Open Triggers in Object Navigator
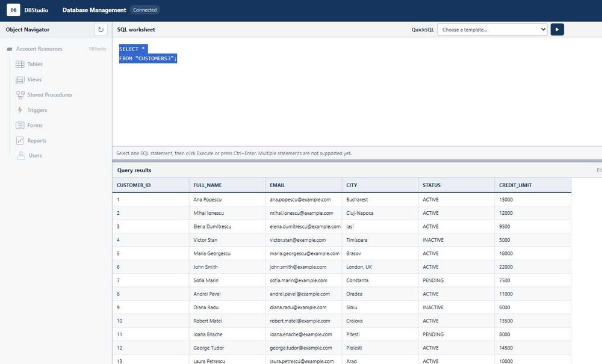The height and width of the screenshot is (364, 602). click(x=37, y=110)
